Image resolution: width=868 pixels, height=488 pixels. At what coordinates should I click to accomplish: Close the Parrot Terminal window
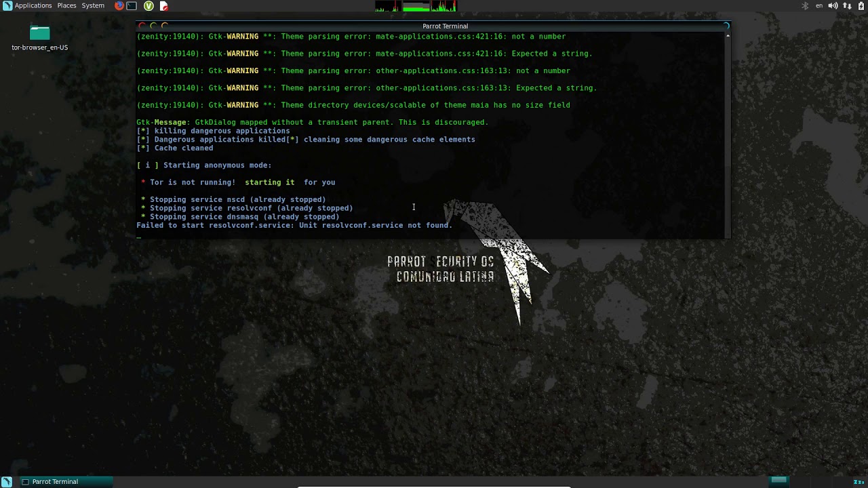click(142, 26)
